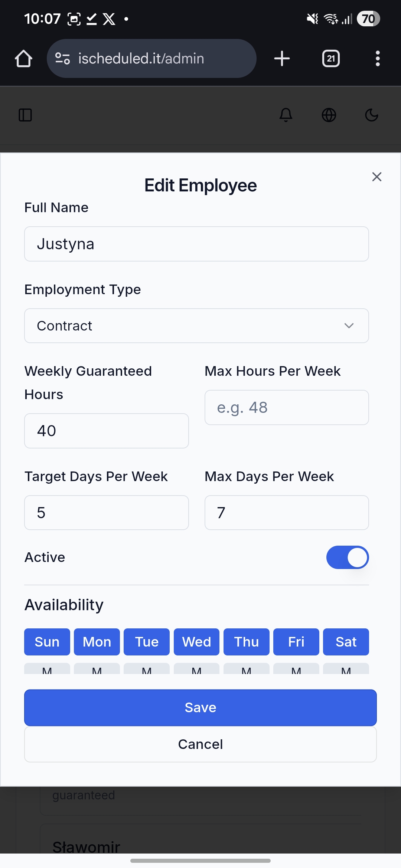Open the language globe selector
Screen dimensions: 401x868
click(329, 115)
